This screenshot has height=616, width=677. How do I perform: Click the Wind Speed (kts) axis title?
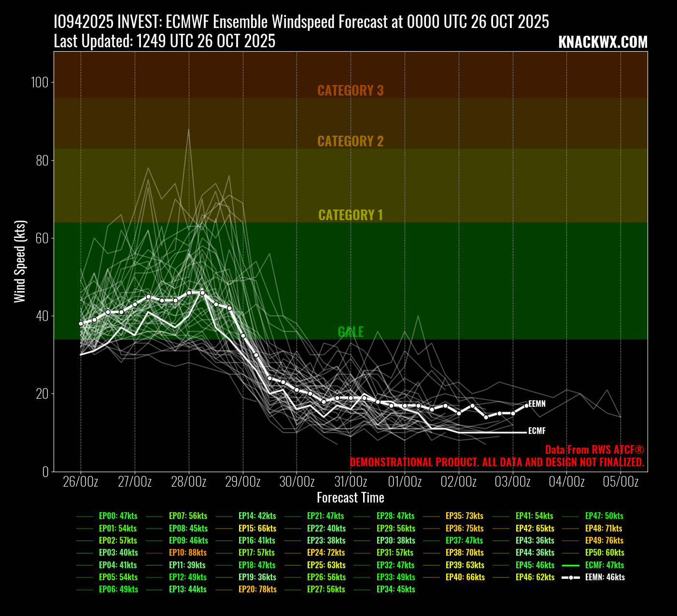pyautogui.click(x=19, y=261)
